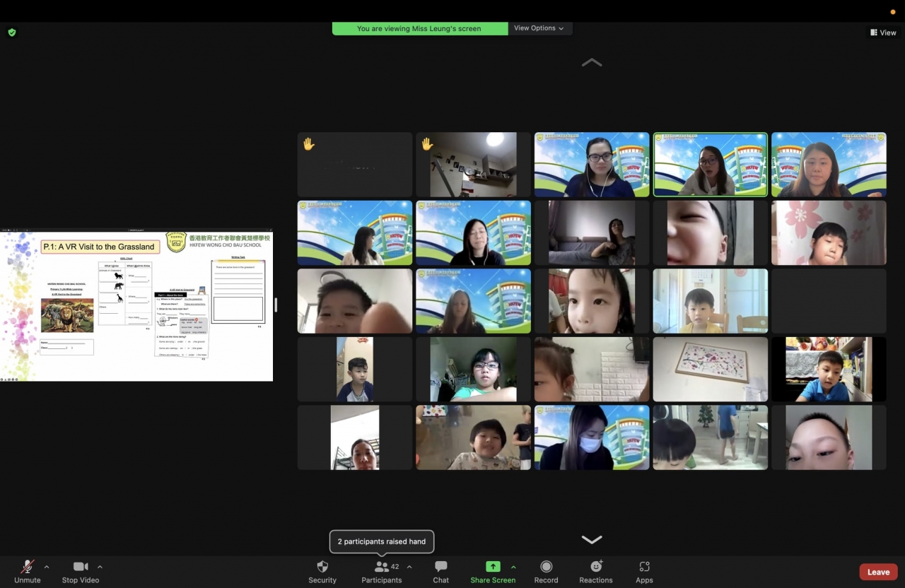
Task: Expand video options arrow beside Stop Video
Action: 100,567
